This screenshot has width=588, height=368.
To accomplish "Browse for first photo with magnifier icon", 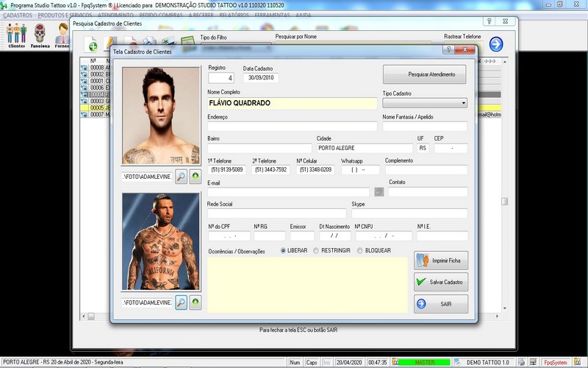I will tap(181, 176).
